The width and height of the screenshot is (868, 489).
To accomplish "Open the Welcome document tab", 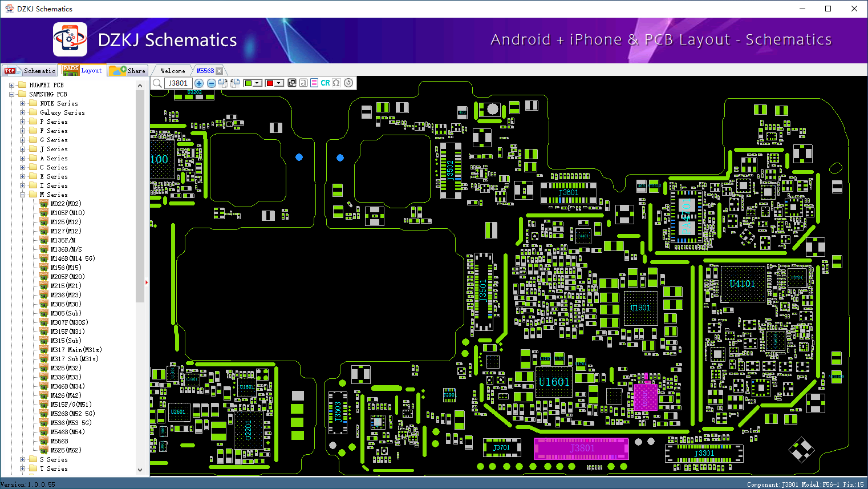I will point(173,71).
